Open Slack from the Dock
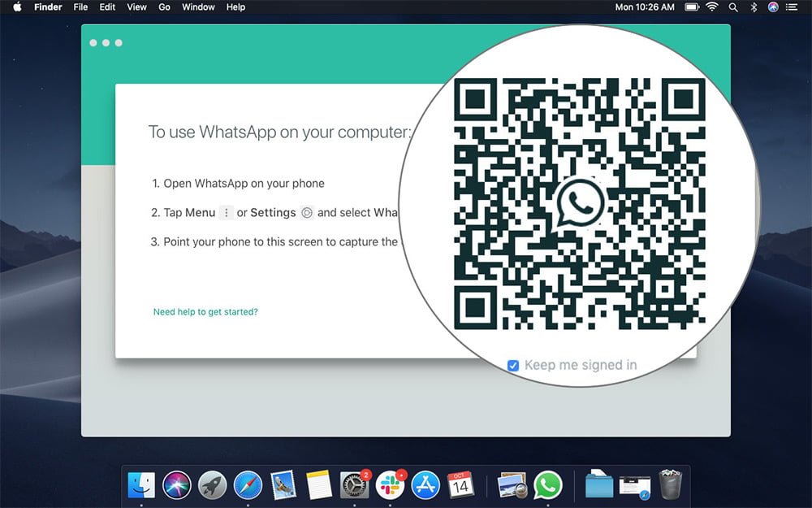 point(390,486)
